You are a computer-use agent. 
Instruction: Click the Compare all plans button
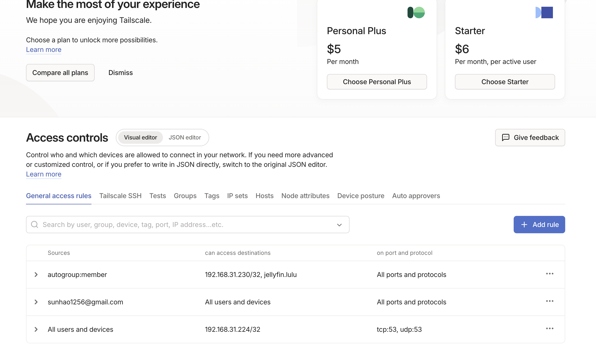(60, 73)
